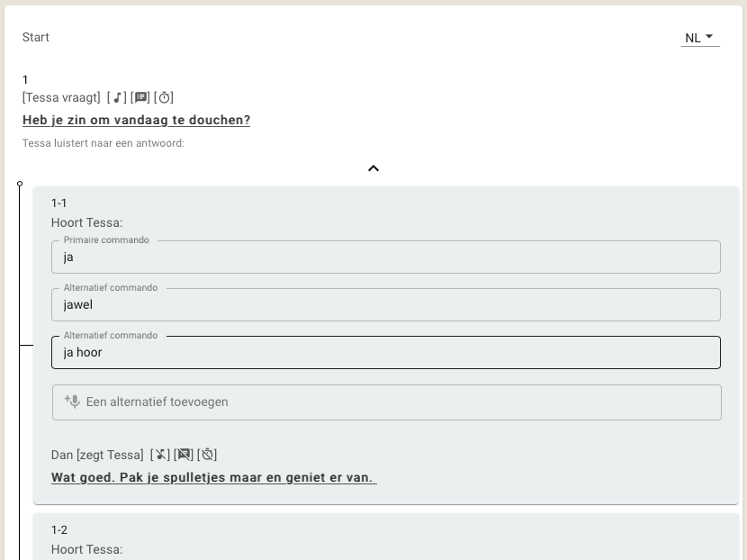
Task: Open the question 'Heb je zin om vandaag te douchen?'
Action: click(x=136, y=120)
